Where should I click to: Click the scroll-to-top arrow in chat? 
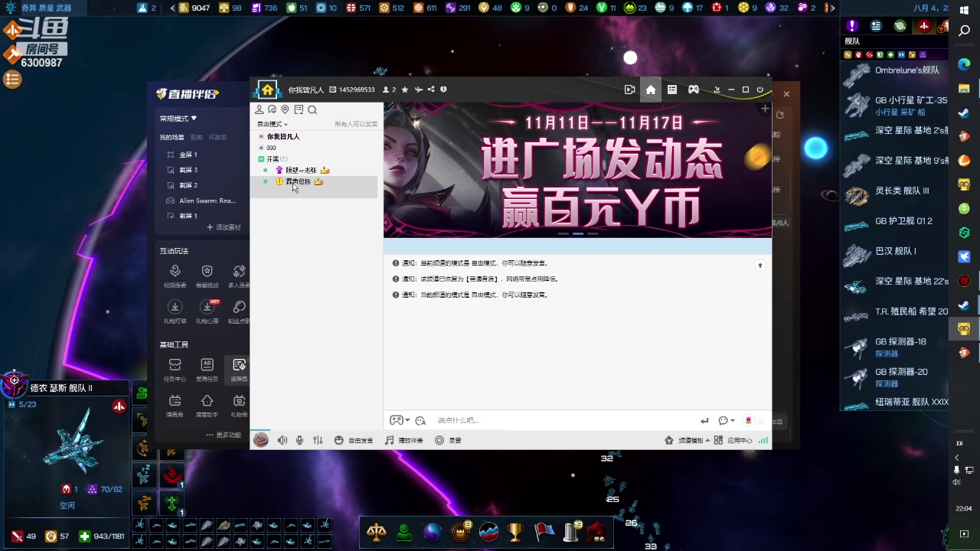coord(760,266)
